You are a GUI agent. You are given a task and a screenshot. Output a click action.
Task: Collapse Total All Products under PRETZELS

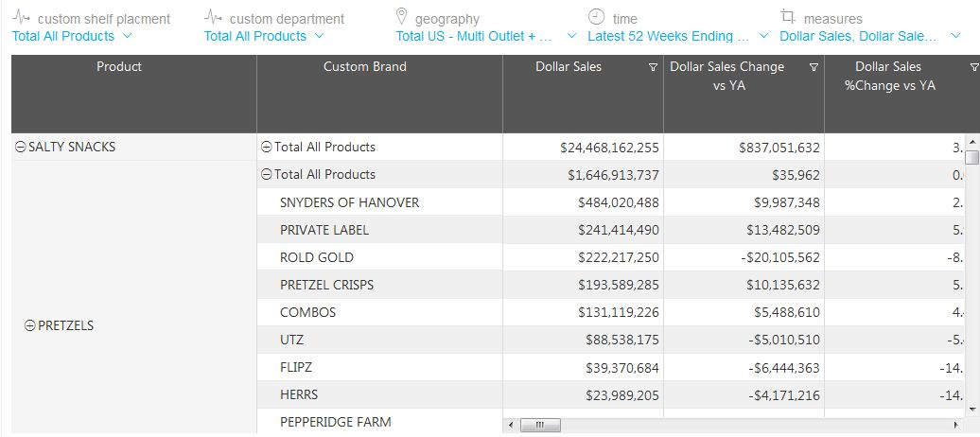266,175
